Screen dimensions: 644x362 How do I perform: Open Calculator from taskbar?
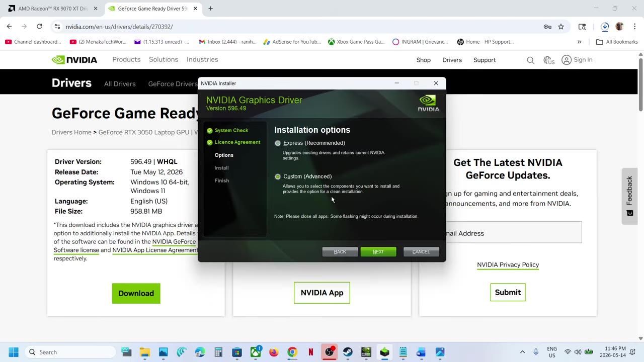pyautogui.click(x=218, y=352)
